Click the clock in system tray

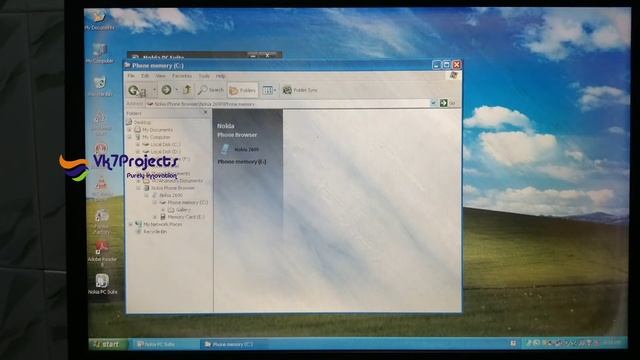[612, 343]
